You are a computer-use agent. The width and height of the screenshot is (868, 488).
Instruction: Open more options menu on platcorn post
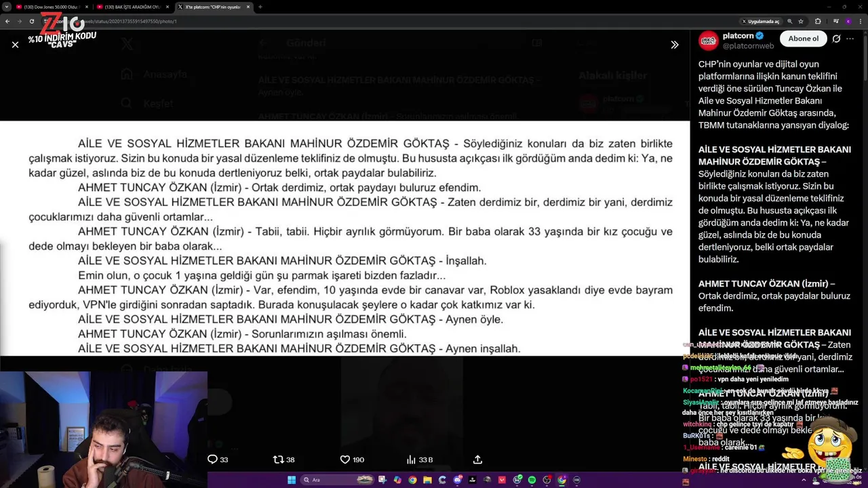[851, 39]
